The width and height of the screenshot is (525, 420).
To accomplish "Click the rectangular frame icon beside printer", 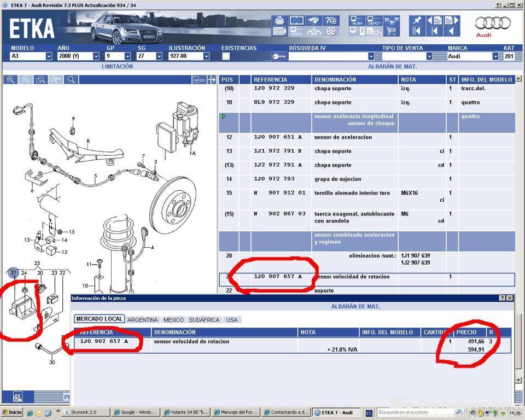I will [296, 21].
